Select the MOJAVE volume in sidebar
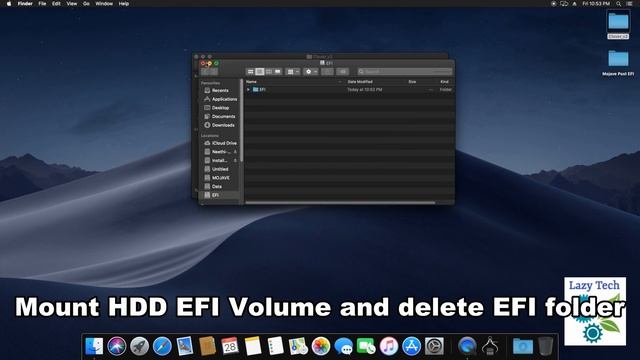 click(x=217, y=178)
